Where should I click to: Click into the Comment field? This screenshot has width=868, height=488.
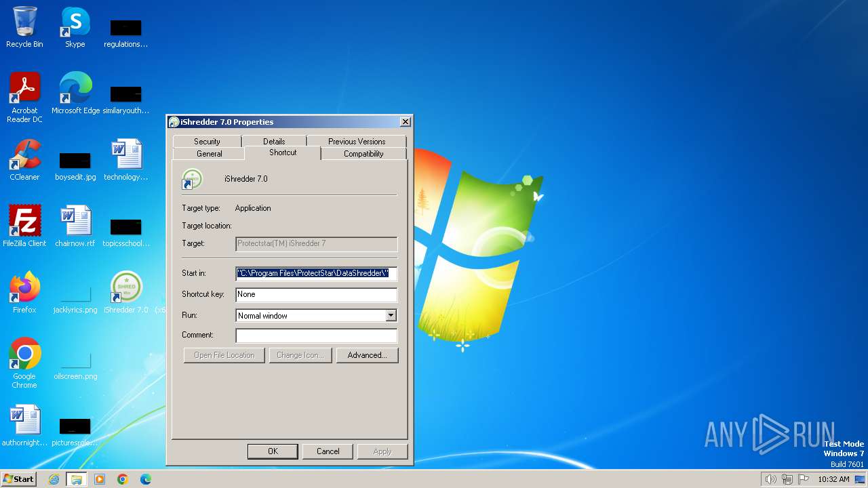click(316, 335)
